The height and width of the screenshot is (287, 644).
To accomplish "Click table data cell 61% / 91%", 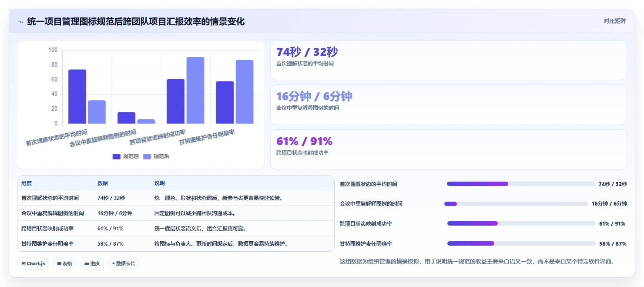I will pos(111,229).
